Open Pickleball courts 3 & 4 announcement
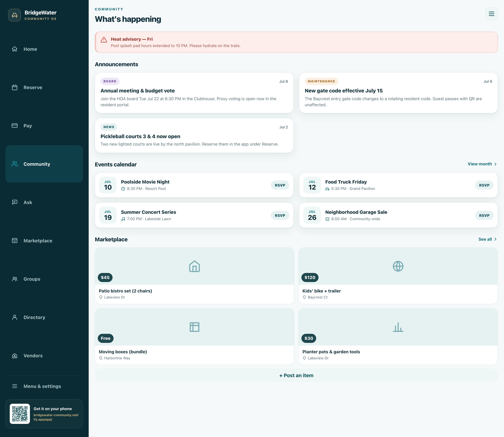The height and width of the screenshot is (437, 504). 194,136
